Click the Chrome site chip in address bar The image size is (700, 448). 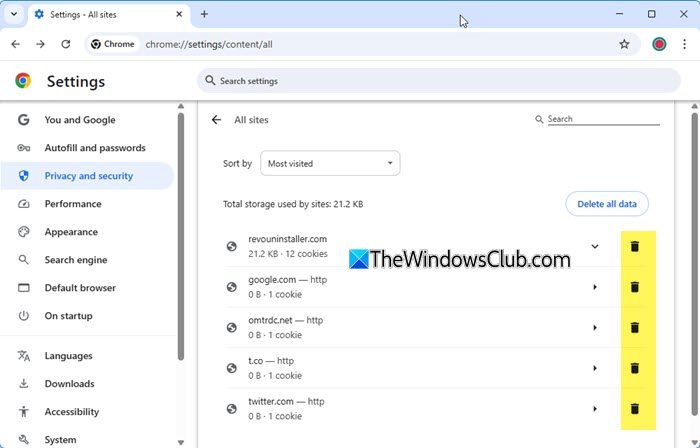click(113, 44)
